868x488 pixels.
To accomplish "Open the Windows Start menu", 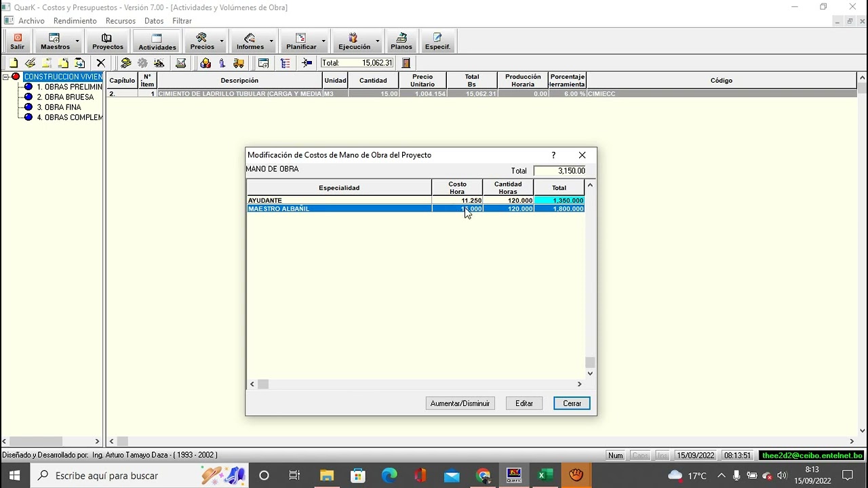I will pos(14,476).
